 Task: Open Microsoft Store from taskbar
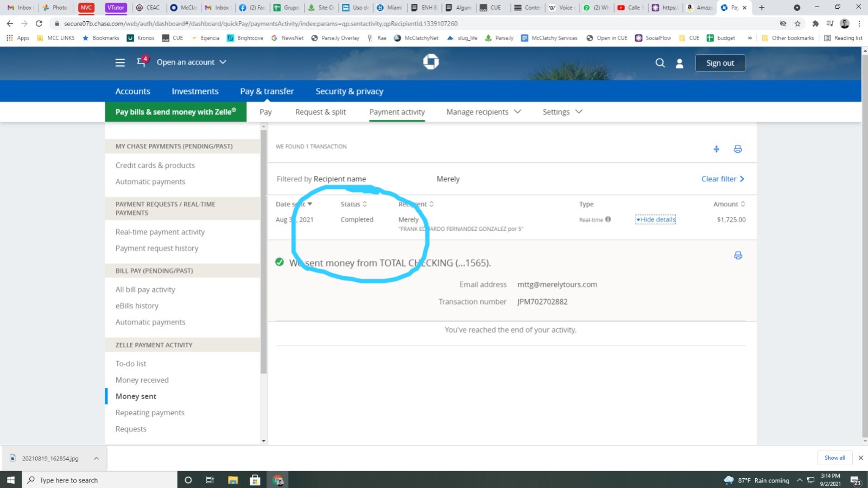click(255, 480)
